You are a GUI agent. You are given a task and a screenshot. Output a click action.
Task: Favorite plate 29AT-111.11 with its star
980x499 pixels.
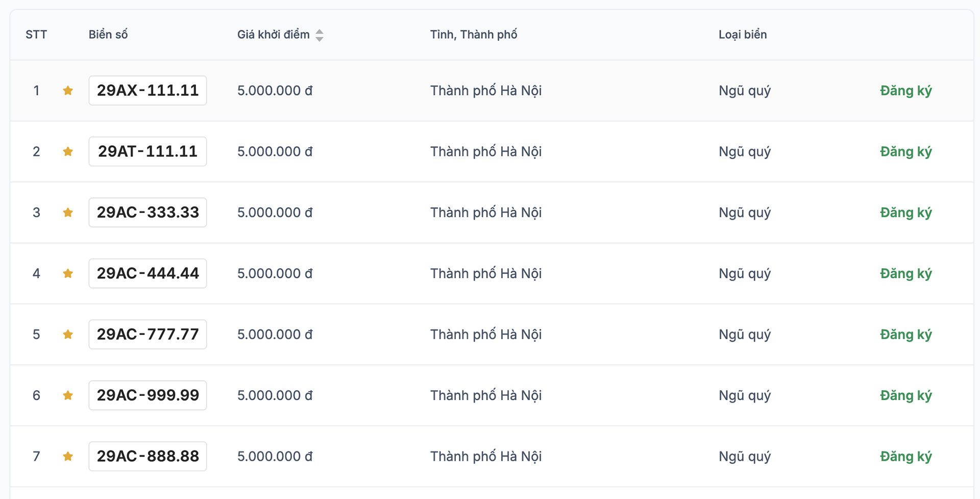(68, 152)
